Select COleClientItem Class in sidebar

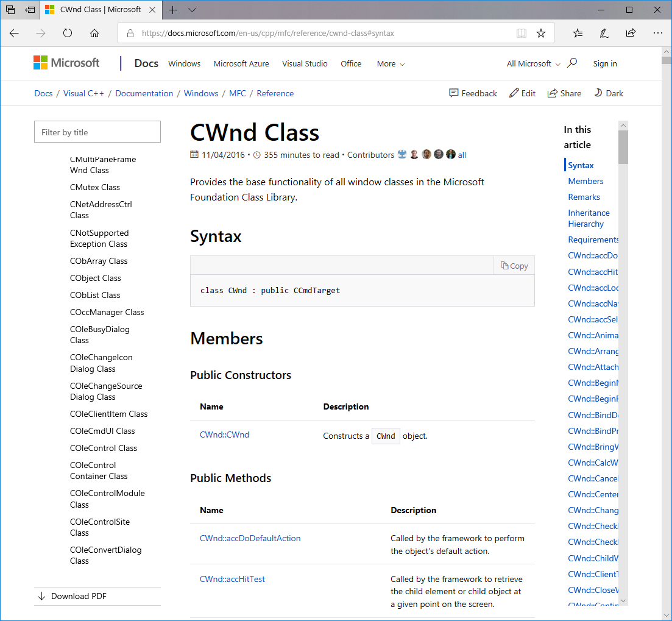coord(108,414)
